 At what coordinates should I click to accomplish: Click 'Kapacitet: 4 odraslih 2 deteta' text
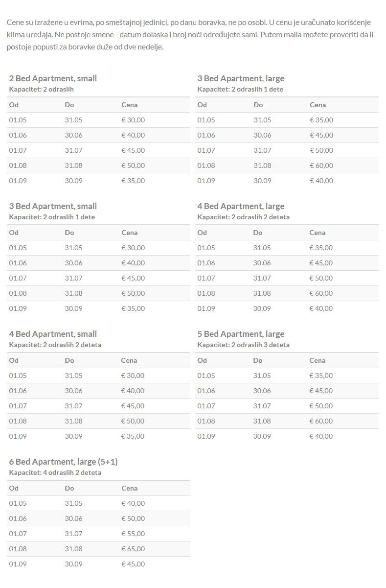coord(55,472)
